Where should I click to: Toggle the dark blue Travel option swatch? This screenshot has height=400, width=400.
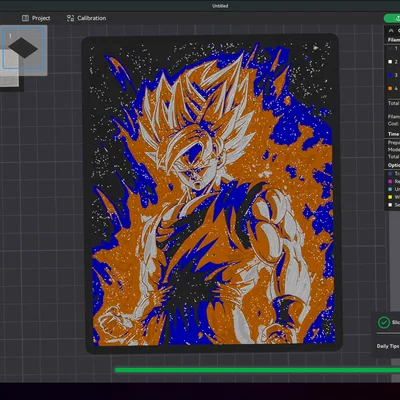click(390, 174)
